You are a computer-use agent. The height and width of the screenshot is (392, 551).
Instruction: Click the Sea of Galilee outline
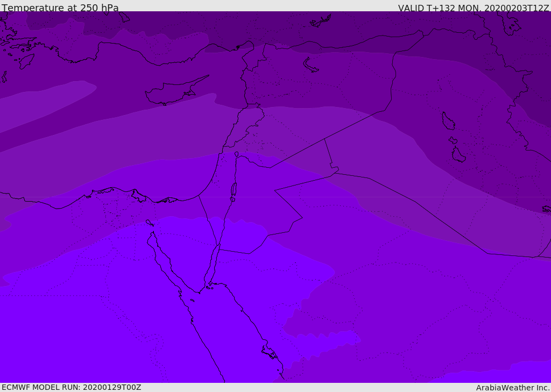236,154
